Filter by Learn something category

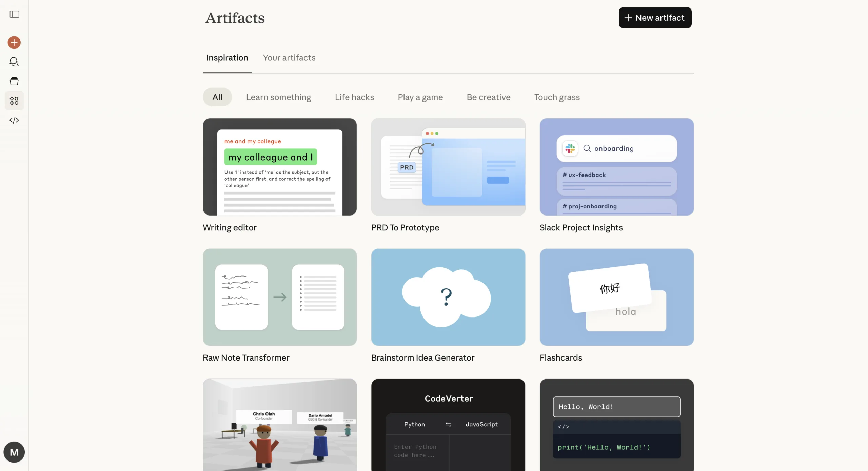[278, 97]
